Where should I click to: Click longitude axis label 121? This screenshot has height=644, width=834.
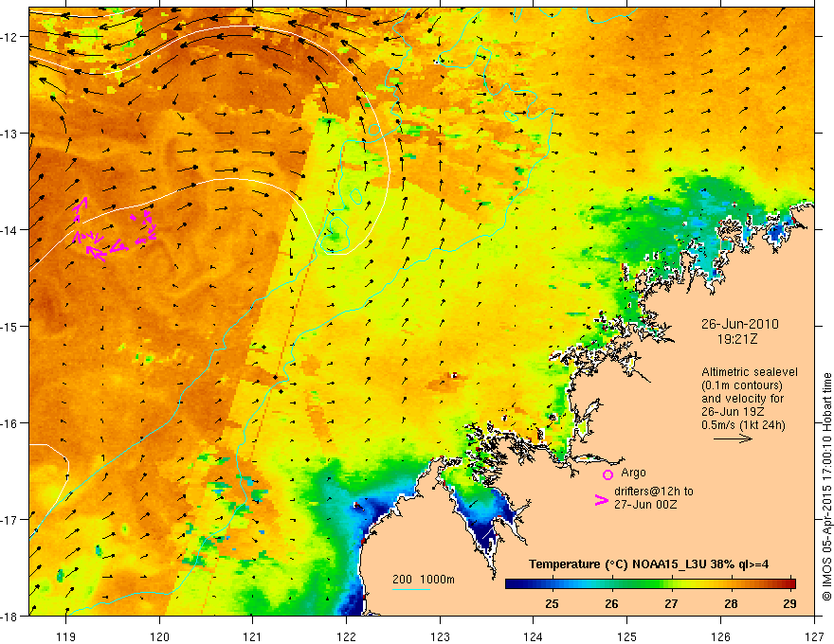click(253, 636)
